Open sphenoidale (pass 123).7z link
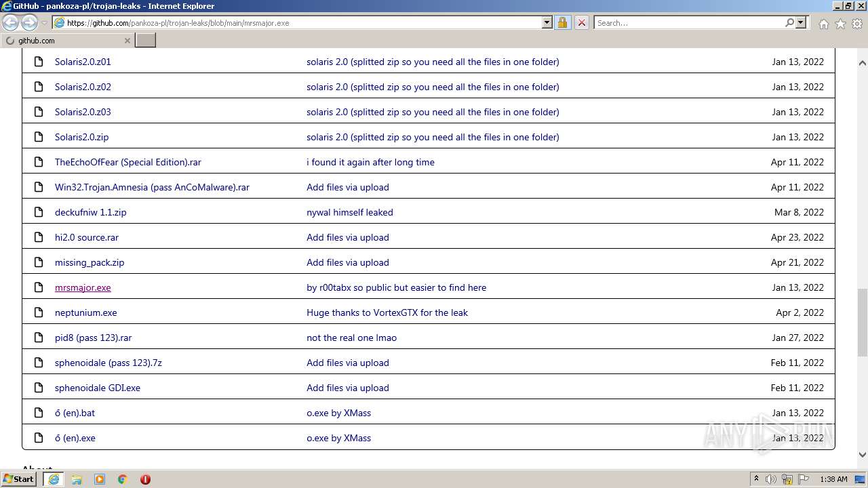868x488 pixels. [x=108, y=363]
